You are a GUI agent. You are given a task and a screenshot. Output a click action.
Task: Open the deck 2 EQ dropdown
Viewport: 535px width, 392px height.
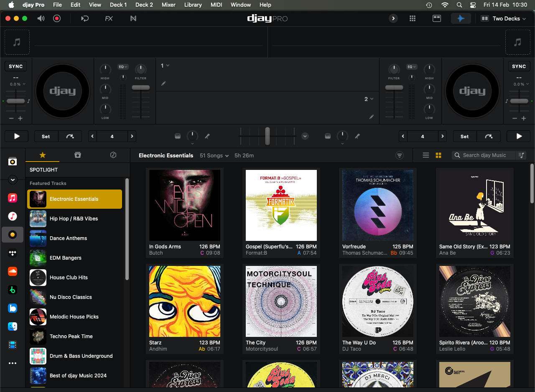(x=412, y=67)
